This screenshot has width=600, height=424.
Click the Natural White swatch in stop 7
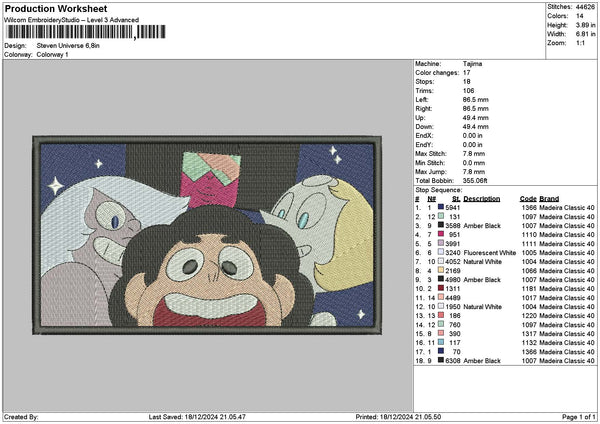point(441,261)
